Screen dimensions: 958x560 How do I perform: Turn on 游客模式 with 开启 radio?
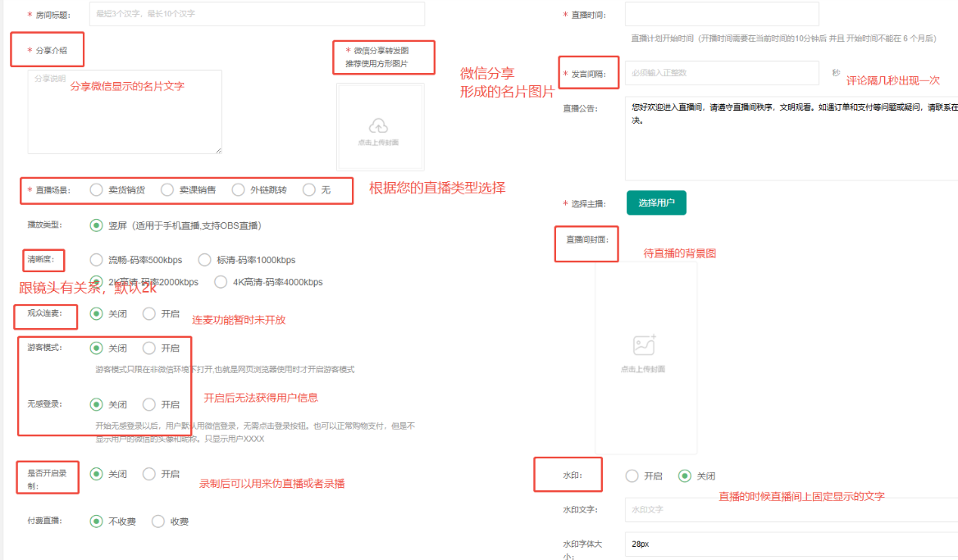click(x=149, y=348)
